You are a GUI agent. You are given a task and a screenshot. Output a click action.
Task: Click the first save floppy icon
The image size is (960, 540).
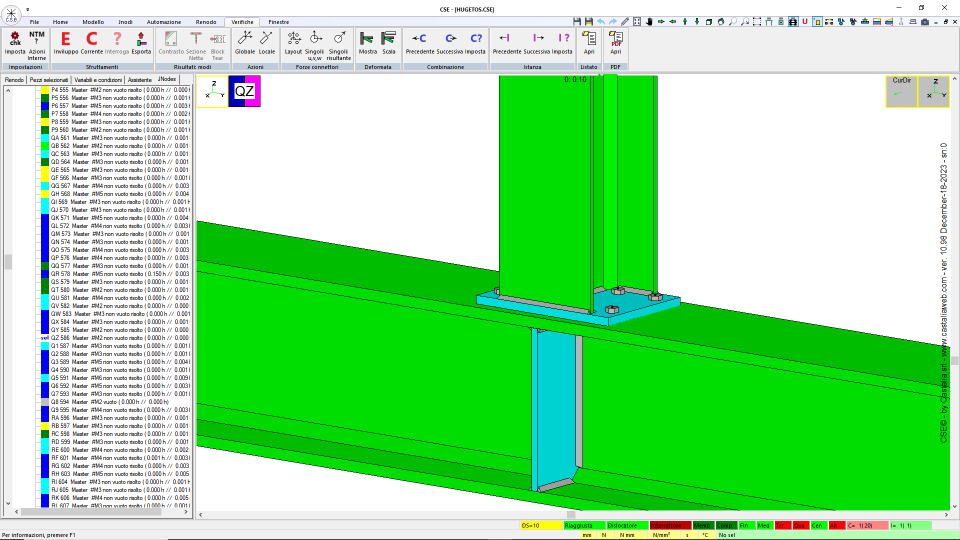pyautogui.click(x=577, y=21)
